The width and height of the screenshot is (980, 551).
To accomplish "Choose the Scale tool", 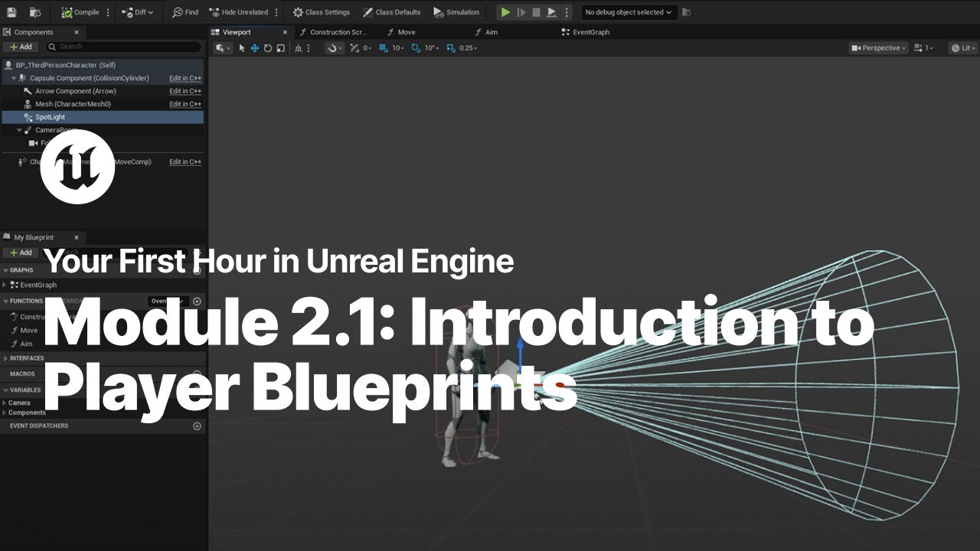I will click(x=281, y=47).
